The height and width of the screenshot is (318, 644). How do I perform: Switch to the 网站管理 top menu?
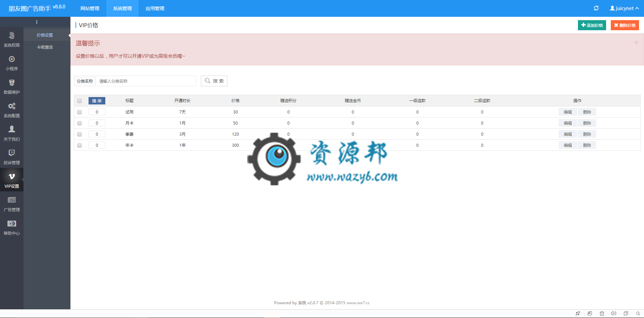pos(90,8)
